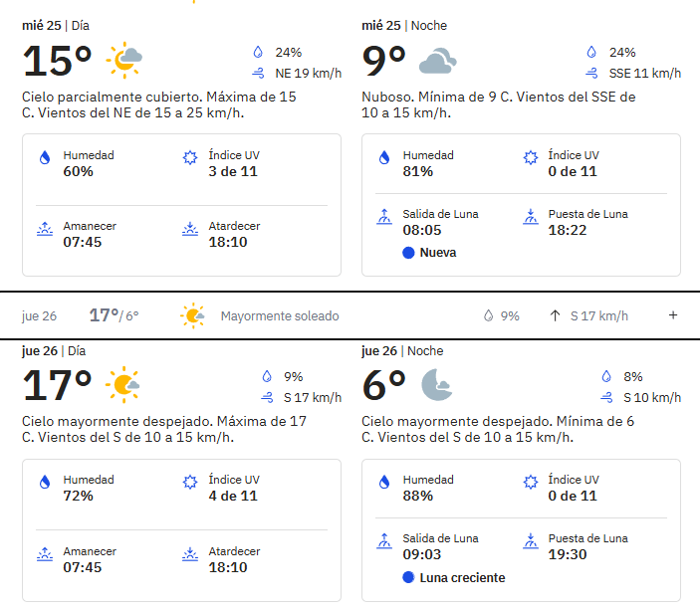The width and height of the screenshot is (700, 611).
Task: Click the small sun icon in jue 26 summary row
Action: 193,315
